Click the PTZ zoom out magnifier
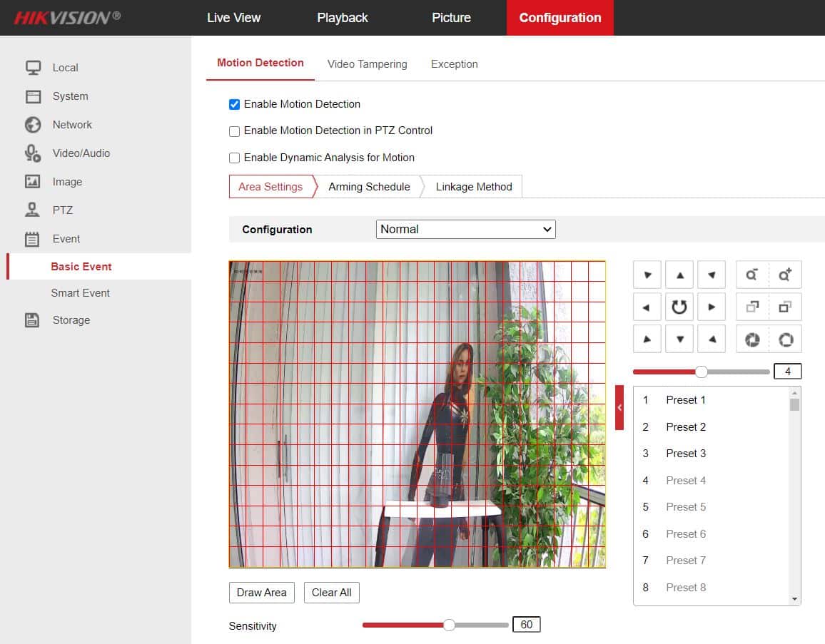 click(752, 275)
